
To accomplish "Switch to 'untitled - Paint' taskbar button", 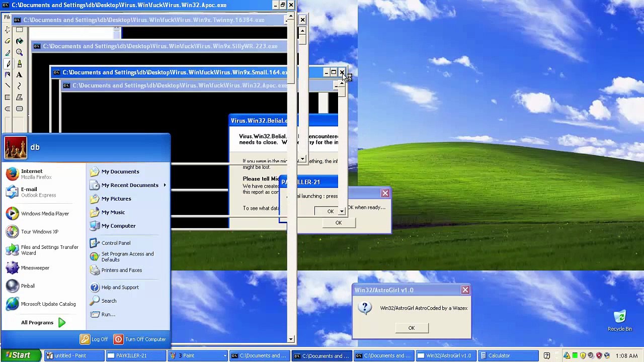I will (74, 356).
